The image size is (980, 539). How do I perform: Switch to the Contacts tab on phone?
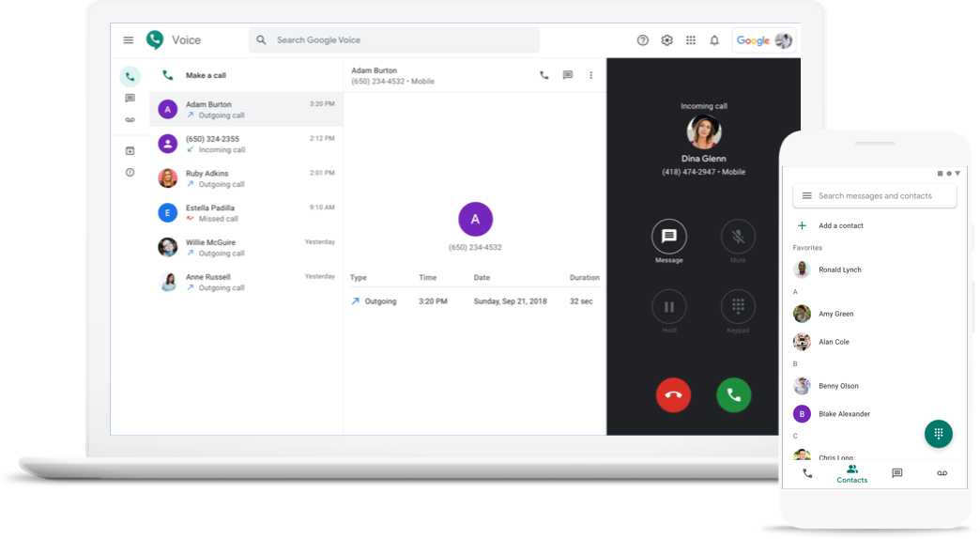852,474
